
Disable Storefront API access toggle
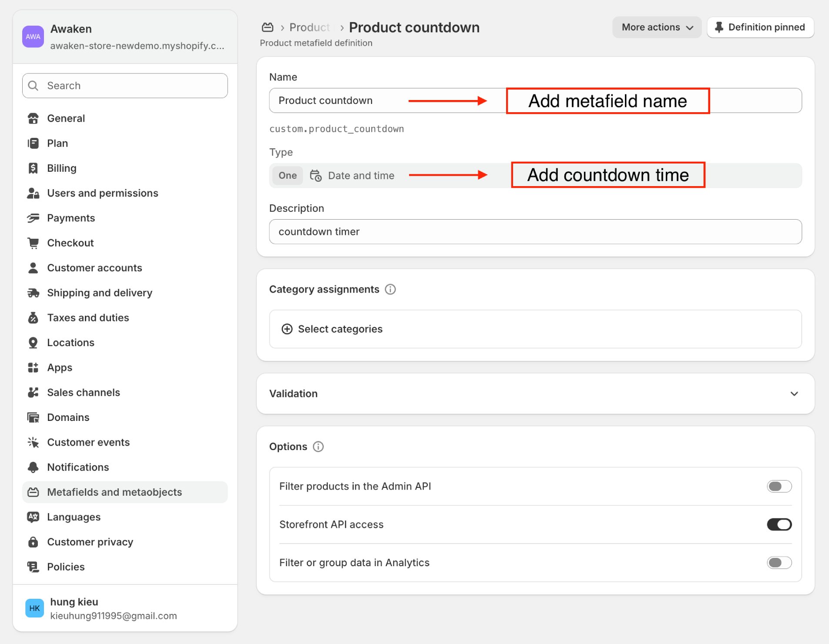[x=779, y=525]
